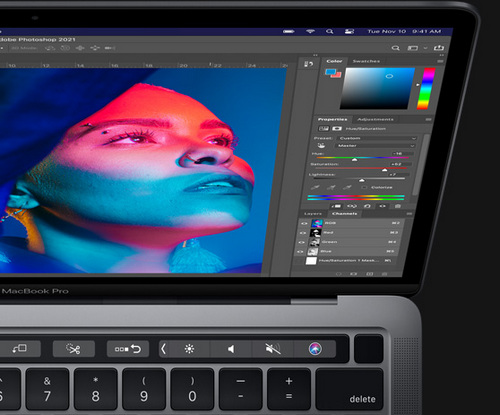Hide the RGB channel eye icon
The image size is (500, 415).
[304, 223]
